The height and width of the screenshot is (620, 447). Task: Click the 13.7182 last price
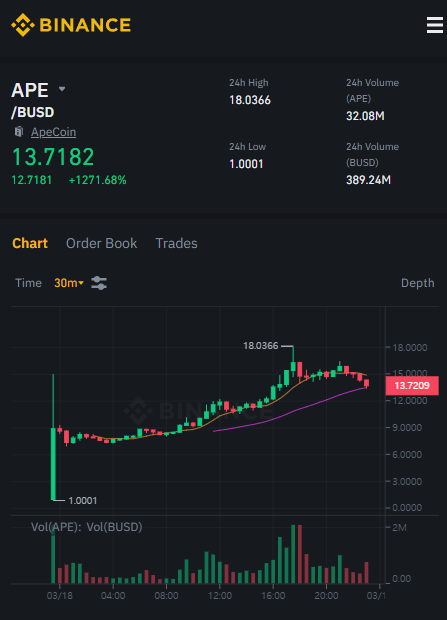(x=53, y=157)
